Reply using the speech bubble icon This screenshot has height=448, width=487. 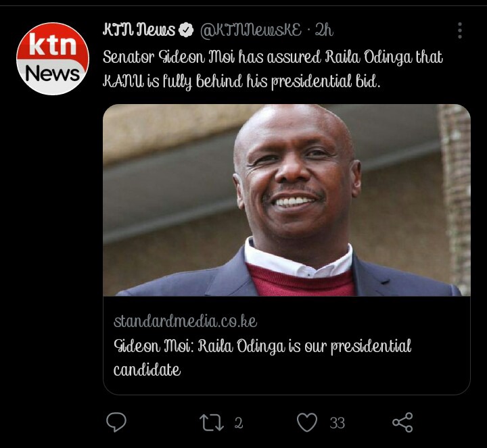116,422
